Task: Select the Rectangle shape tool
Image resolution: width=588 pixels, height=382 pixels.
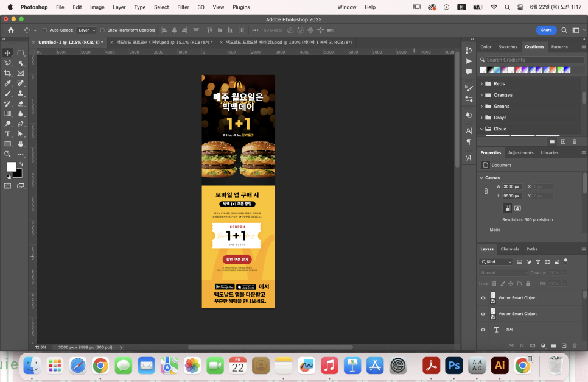Action: point(7,144)
